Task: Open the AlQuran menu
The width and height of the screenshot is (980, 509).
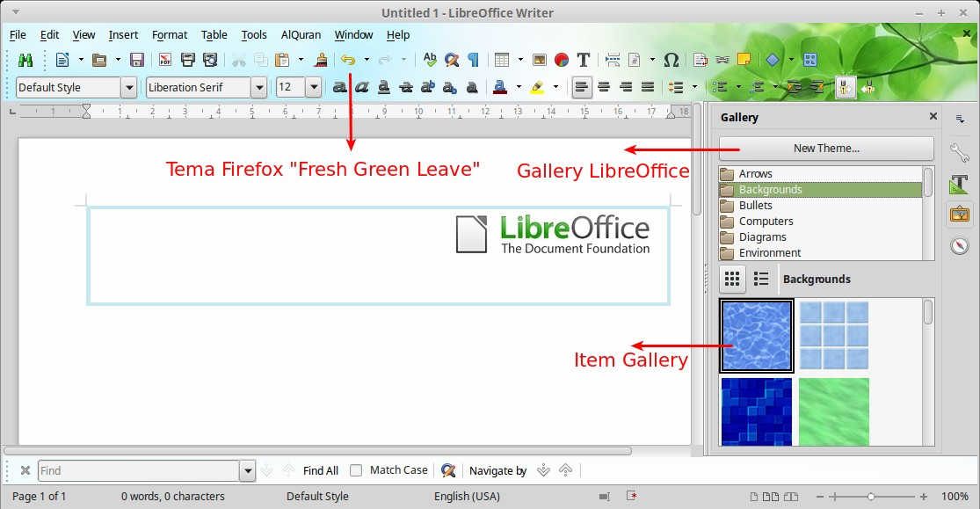Action: click(x=301, y=35)
